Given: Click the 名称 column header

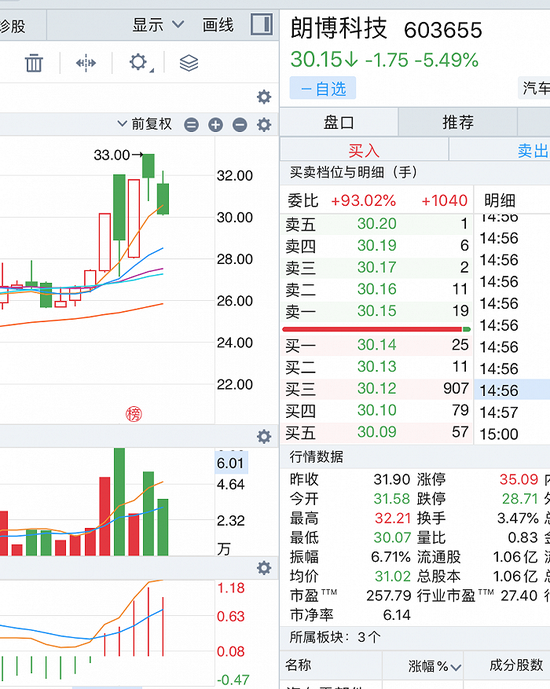Looking at the screenshot, I should [x=298, y=665].
